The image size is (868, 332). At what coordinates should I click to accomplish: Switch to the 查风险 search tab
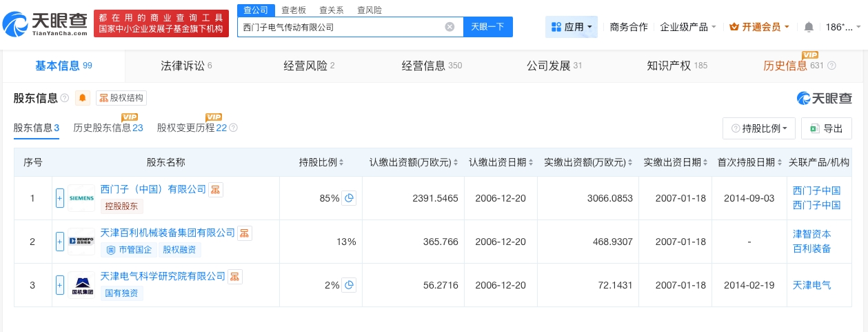(x=370, y=10)
